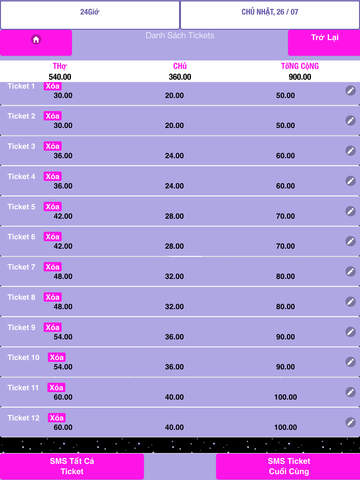Viewport: 360px width, 480px height.
Task: Open the Ticket 1 row label
Action: (x=21, y=86)
